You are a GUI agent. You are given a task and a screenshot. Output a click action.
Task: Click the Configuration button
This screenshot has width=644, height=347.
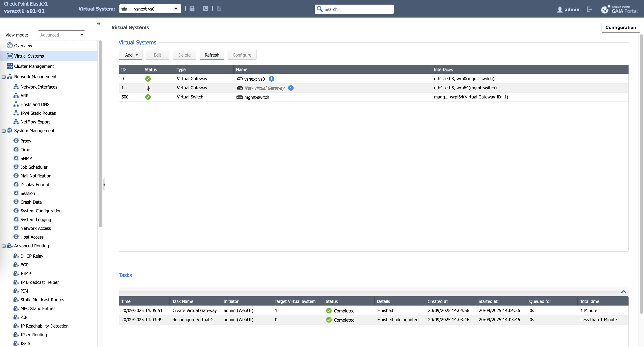click(620, 28)
